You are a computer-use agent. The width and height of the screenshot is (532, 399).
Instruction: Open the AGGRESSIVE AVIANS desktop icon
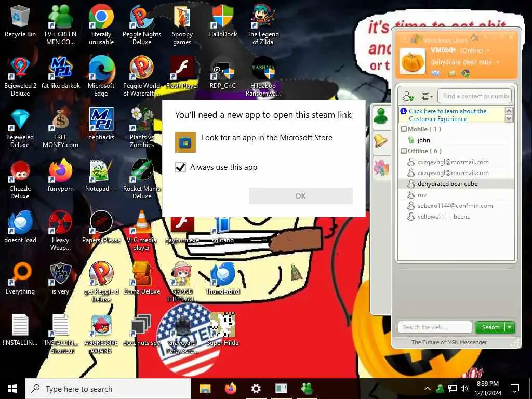pyautogui.click(x=101, y=334)
